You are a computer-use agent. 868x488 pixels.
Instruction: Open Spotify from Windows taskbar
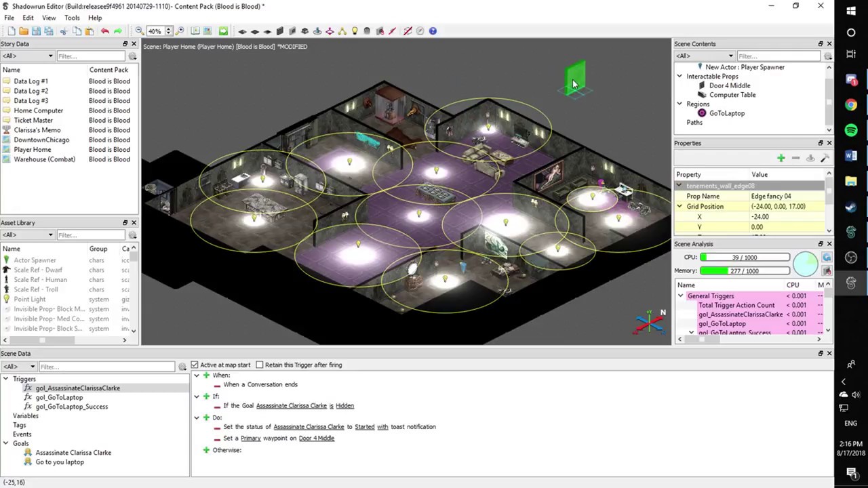[x=851, y=130]
